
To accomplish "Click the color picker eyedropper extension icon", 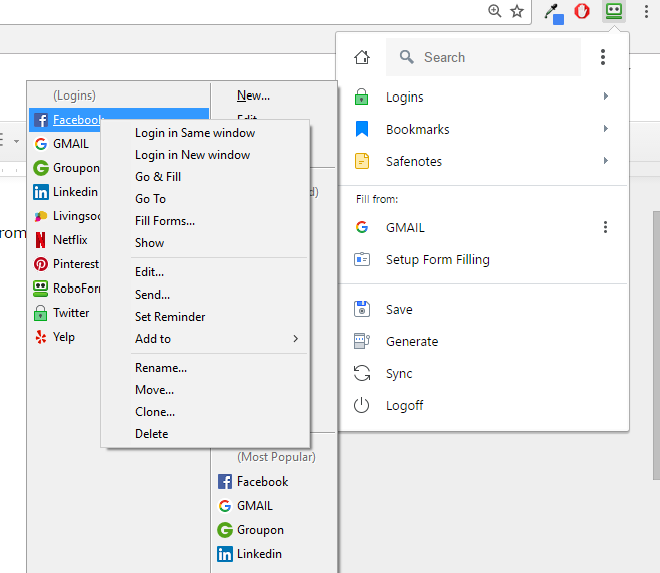I will pos(554,13).
